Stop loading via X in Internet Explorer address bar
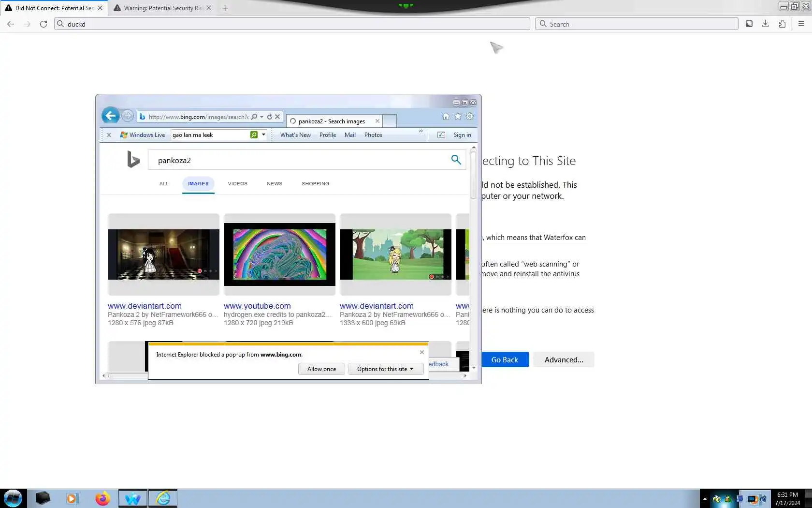 click(x=277, y=117)
